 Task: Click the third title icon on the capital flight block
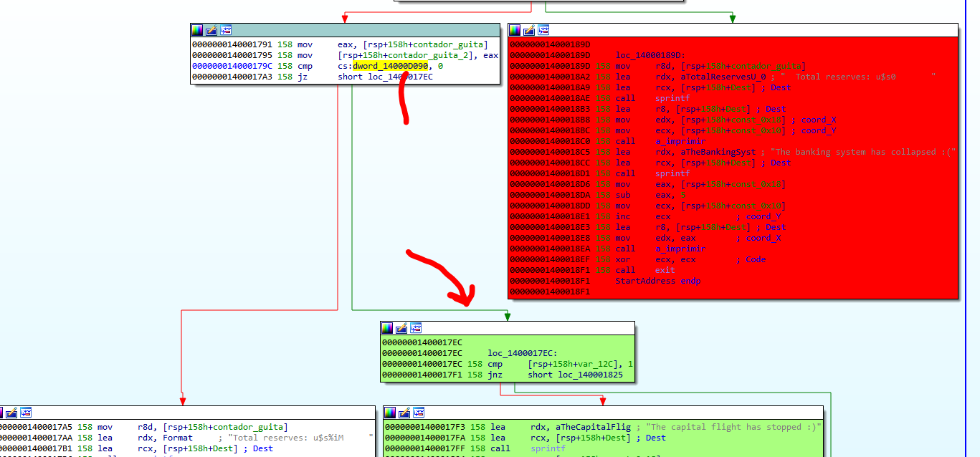419,413
